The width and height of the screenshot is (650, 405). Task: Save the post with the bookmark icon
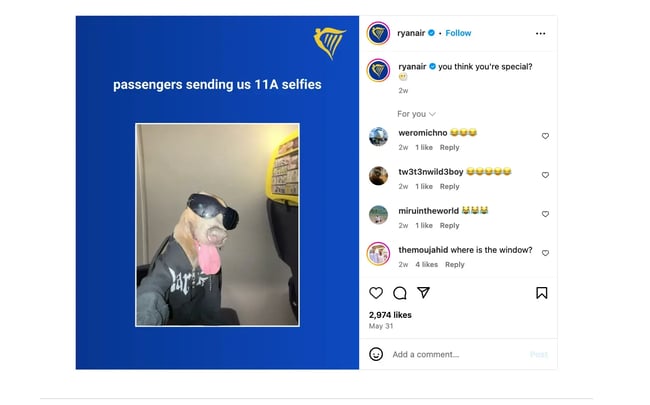tap(541, 293)
